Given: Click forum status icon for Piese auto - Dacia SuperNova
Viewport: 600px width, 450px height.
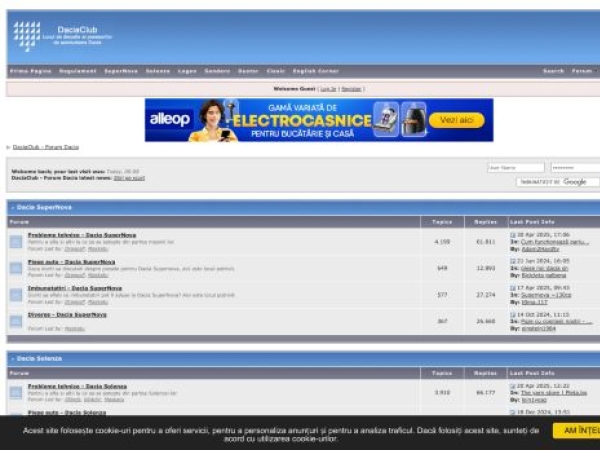Looking at the screenshot, I should [16, 268].
